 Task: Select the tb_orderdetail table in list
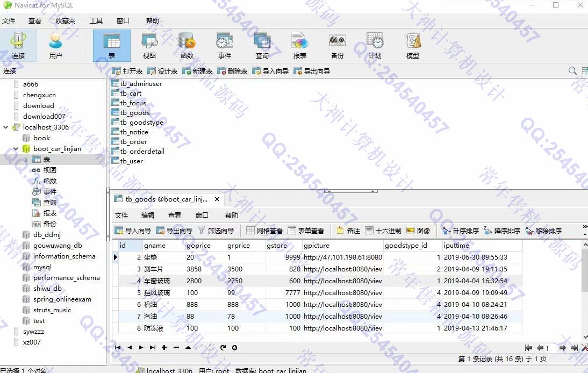coord(142,152)
